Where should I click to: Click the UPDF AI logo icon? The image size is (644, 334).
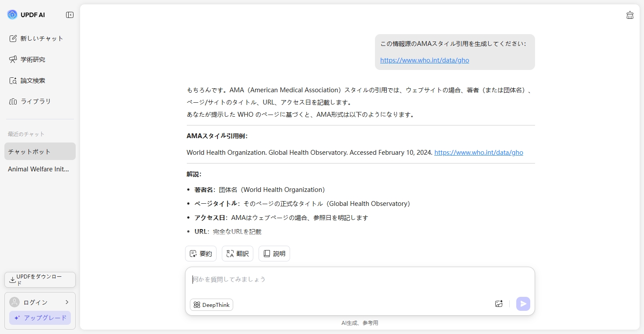[x=12, y=15]
